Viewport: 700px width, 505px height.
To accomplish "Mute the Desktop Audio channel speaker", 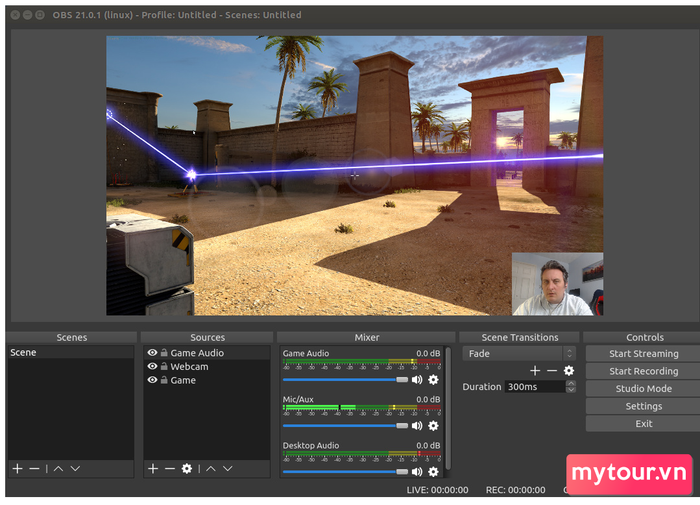I will [417, 472].
